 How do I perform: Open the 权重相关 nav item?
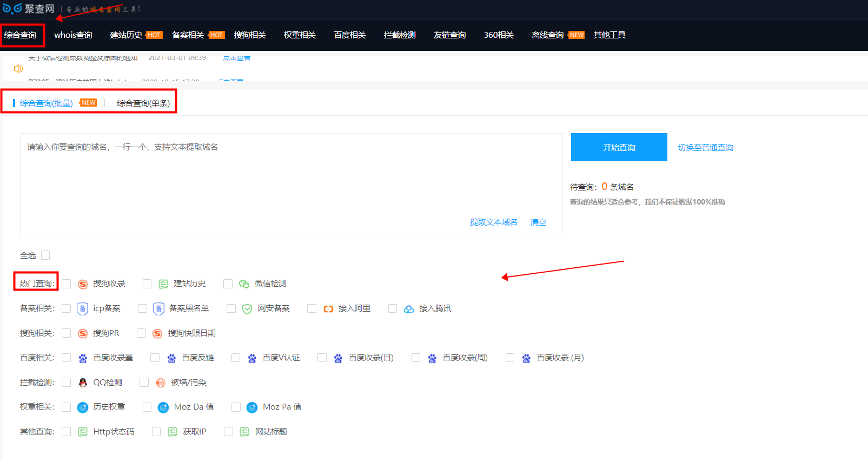coord(300,35)
